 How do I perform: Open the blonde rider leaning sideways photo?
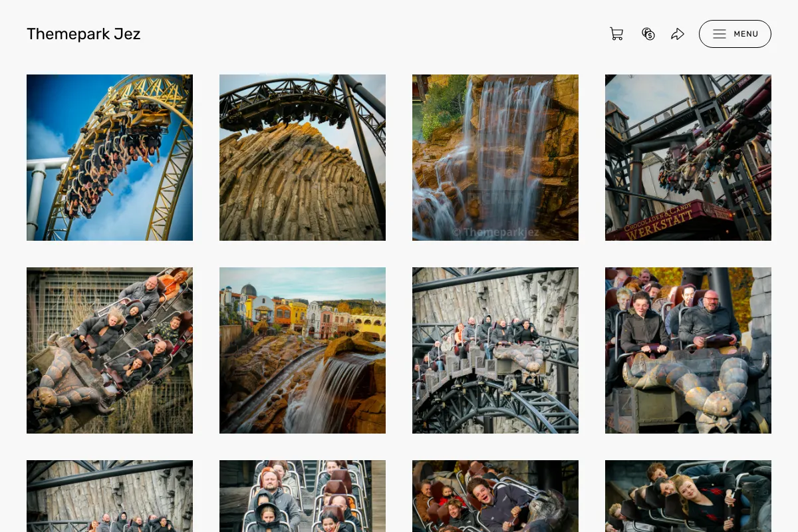pyautogui.click(x=688, y=496)
